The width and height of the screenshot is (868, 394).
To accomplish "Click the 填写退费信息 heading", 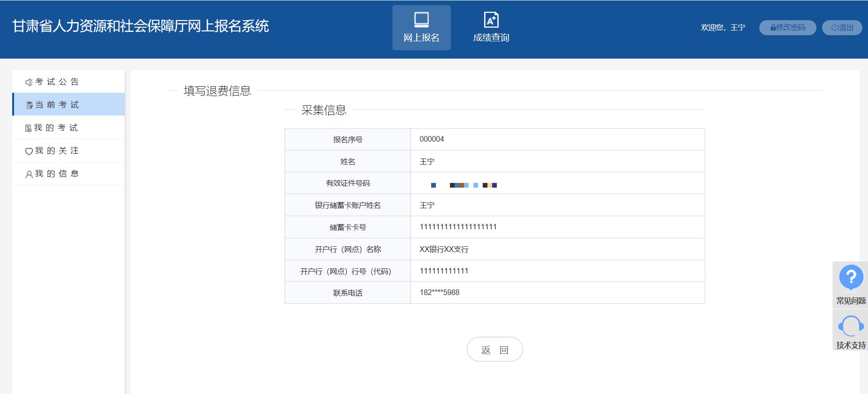I will (x=217, y=91).
